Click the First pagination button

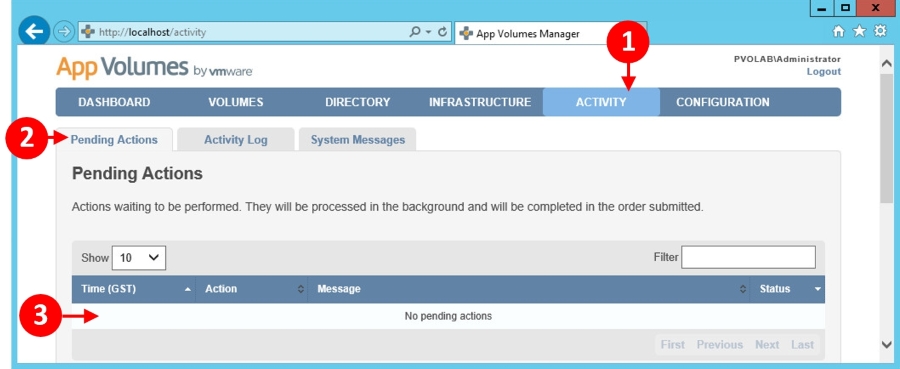673,344
